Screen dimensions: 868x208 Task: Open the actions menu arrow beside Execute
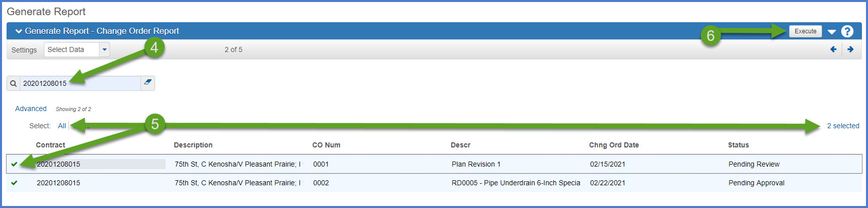point(832,32)
